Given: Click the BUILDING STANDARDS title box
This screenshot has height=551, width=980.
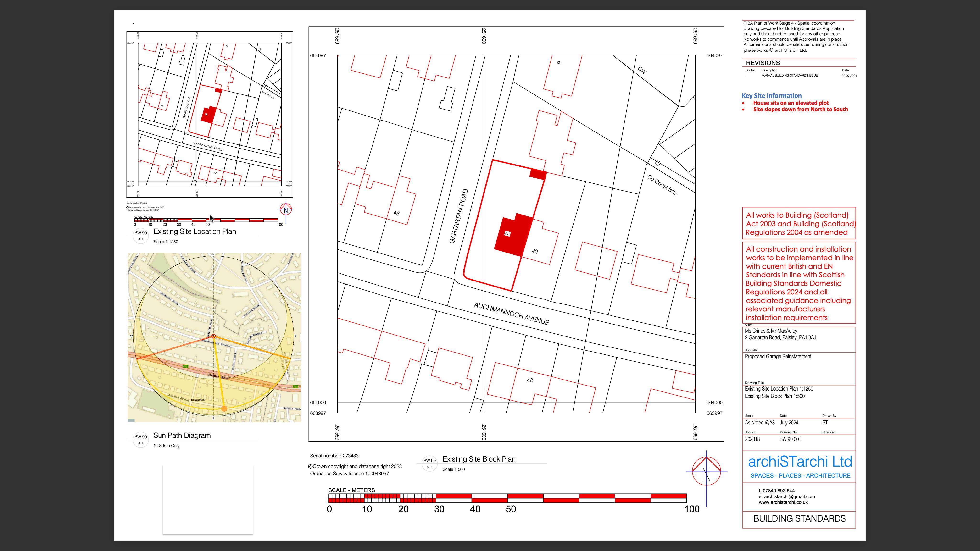Looking at the screenshot, I should pos(799,519).
